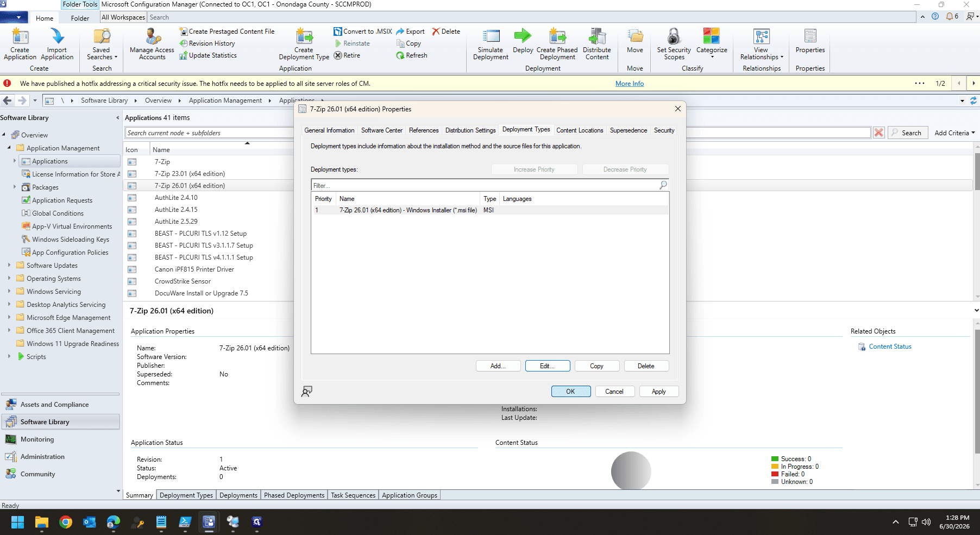This screenshot has height=535, width=980.
Task: Click Simulate Deployment icon
Action: click(x=491, y=44)
